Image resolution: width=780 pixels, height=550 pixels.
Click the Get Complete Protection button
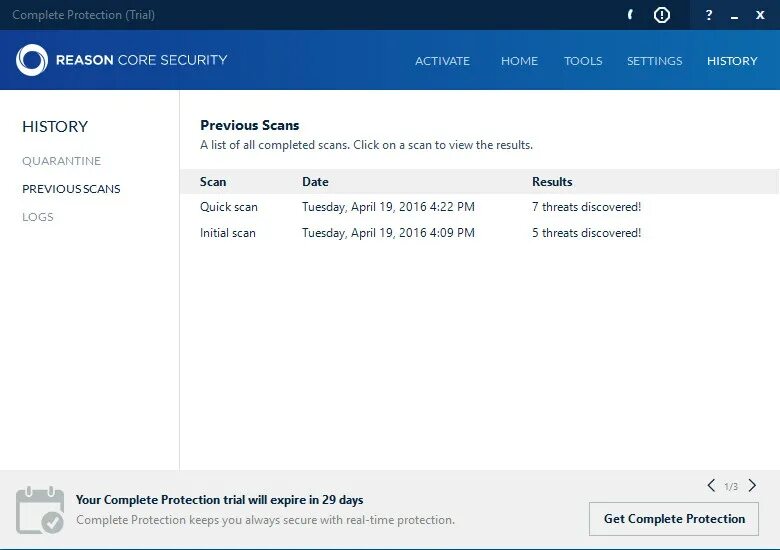coord(674,519)
